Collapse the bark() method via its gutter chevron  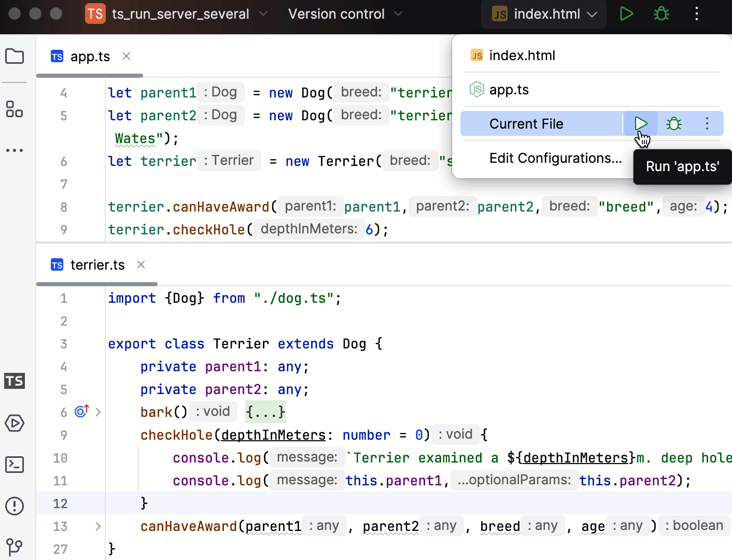[98, 411]
